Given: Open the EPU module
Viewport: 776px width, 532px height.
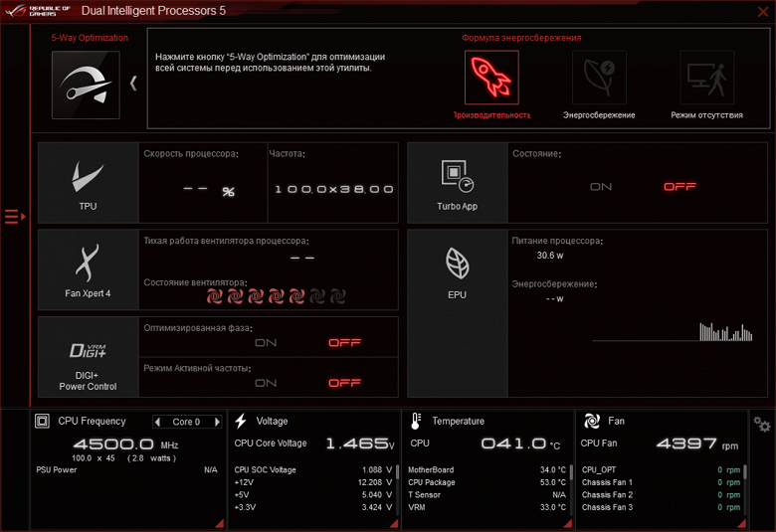Looking at the screenshot, I should pyautogui.click(x=458, y=313).
